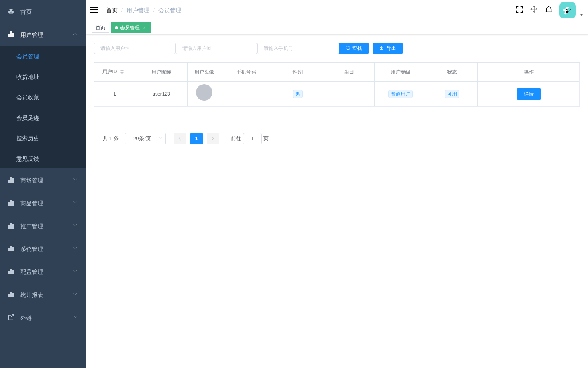The height and width of the screenshot is (368, 588).
Task: Focus the 请输入手机号 input field
Action: (298, 48)
